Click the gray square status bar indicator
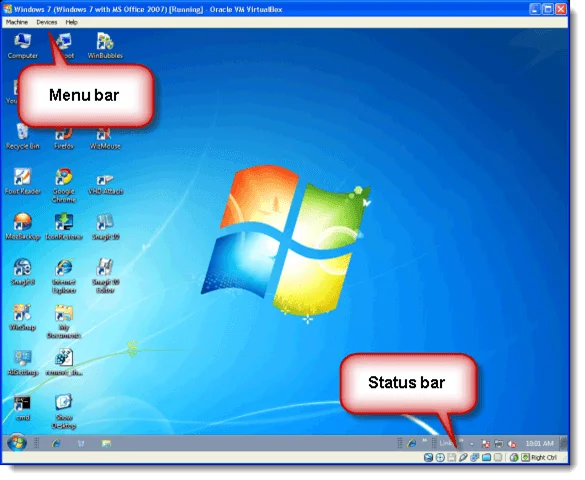The width and height of the screenshot is (585, 480). (498, 457)
